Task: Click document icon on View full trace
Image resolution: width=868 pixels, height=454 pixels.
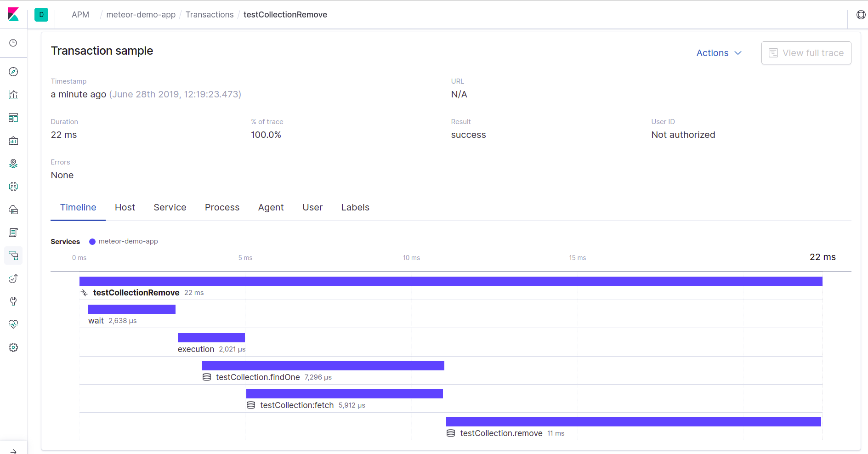Action: pyautogui.click(x=773, y=53)
